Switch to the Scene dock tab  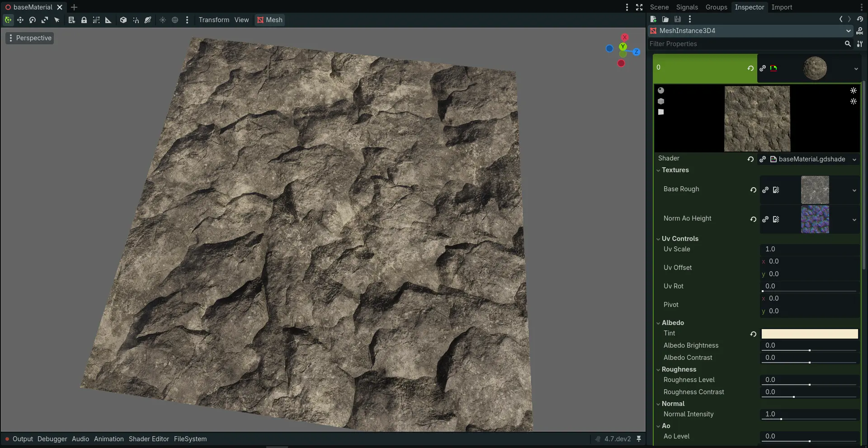659,7
